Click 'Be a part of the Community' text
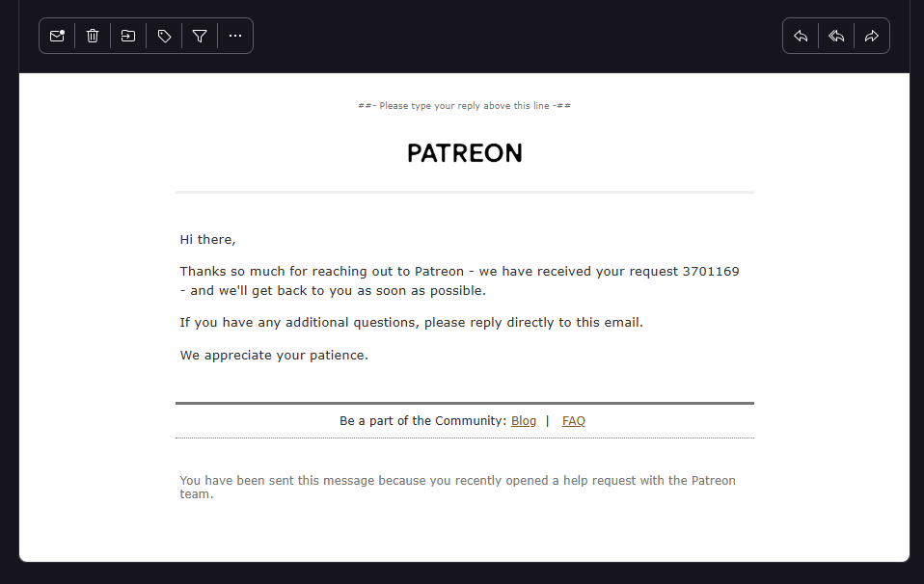924x584 pixels. pos(422,421)
